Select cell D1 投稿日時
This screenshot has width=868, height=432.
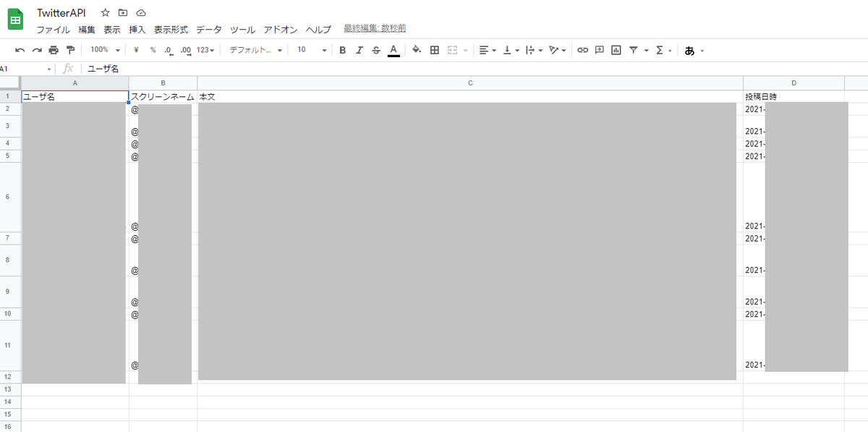[x=793, y=96]
